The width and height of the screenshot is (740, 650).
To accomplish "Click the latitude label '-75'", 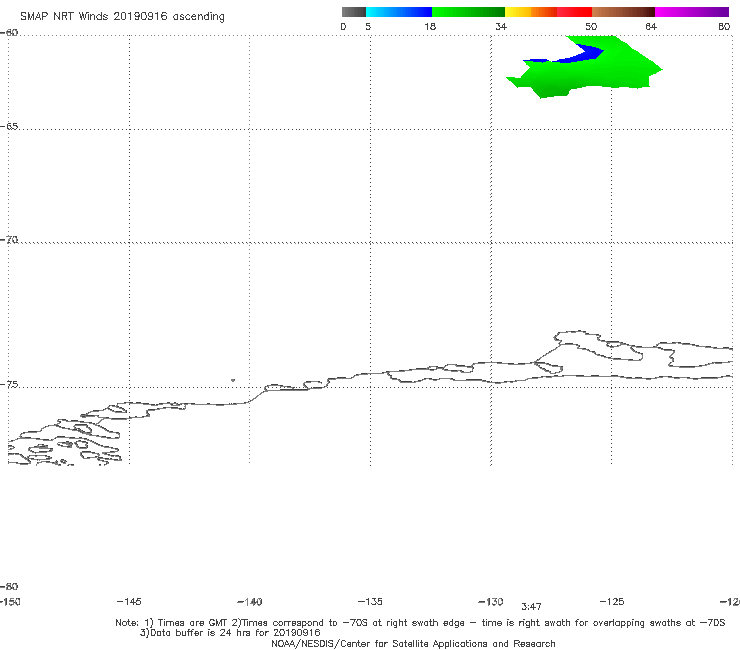I will coord(9,385).
